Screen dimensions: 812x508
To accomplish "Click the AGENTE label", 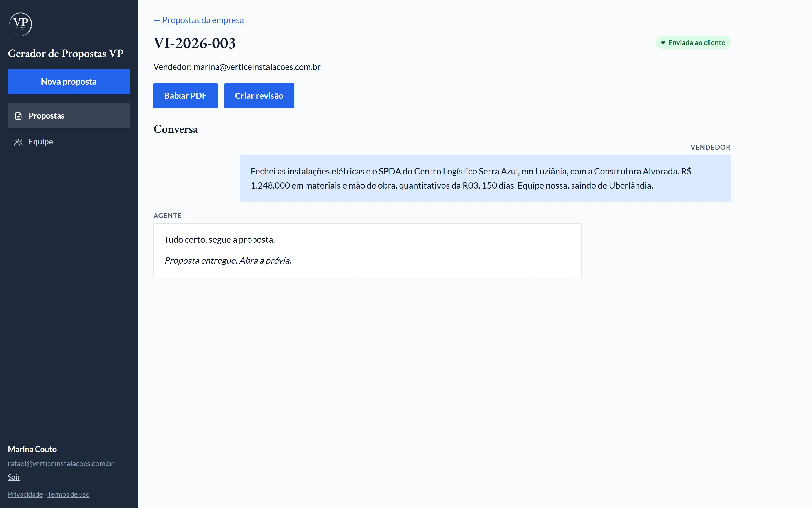I will click(x=167, y=215).
